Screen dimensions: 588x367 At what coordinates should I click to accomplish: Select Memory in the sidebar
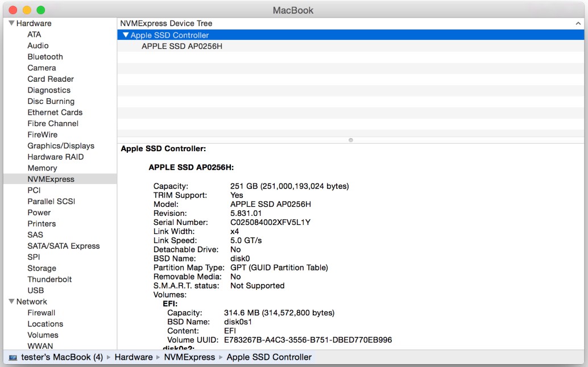pos(43,168)
